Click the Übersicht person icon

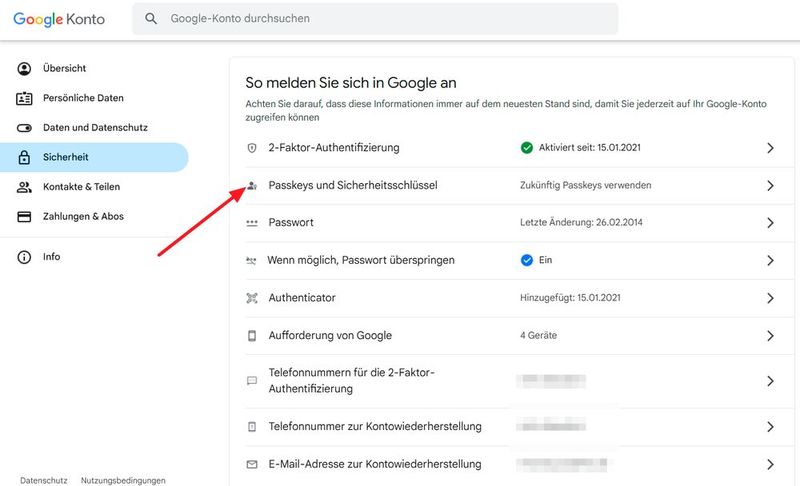[24, 68]
